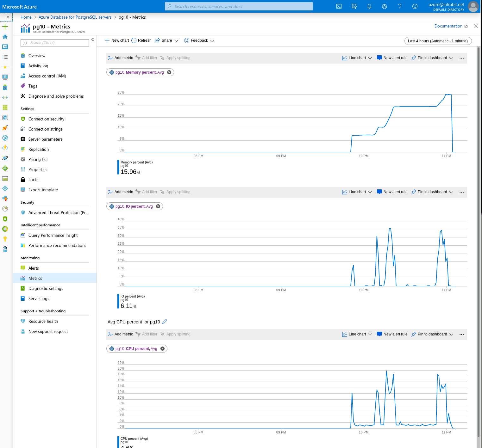Image resolution: width=482 pixels, height=448 pixels.
Task: Click the IO percent legend value 6.11
Action: click(128, 306)
